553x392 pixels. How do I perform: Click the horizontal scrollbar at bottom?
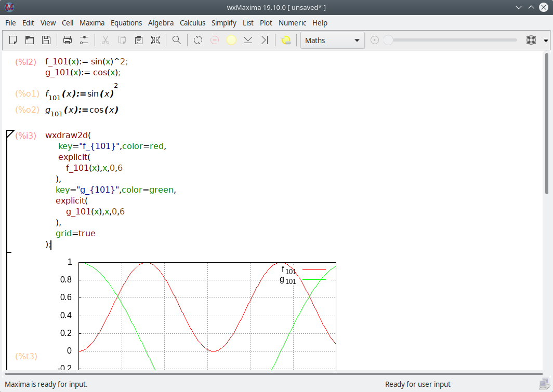click(273, 373)
